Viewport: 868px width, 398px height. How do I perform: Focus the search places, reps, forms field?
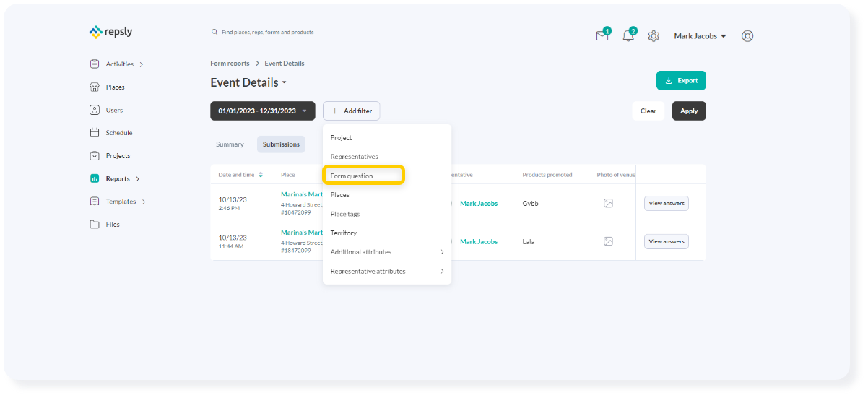[x=267, y=32]
